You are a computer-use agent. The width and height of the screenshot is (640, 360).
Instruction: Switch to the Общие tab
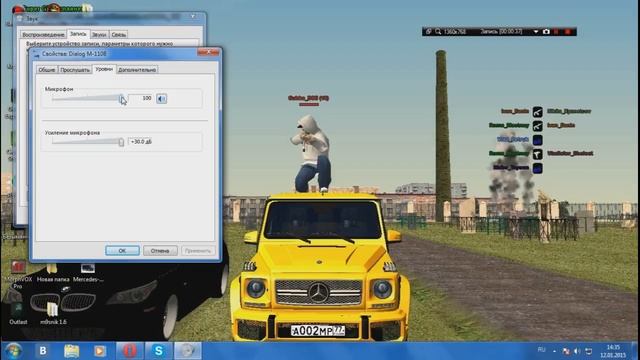click(x=47, y=70)
